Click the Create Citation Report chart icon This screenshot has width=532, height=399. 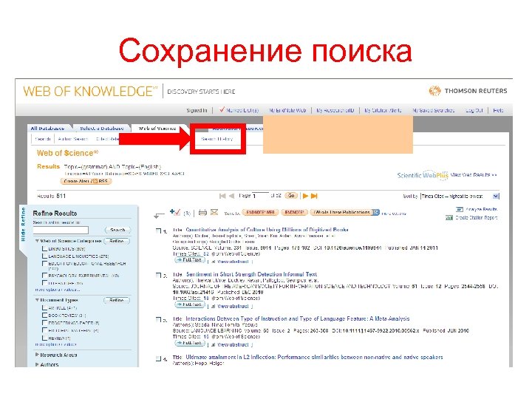pos(449,218)
